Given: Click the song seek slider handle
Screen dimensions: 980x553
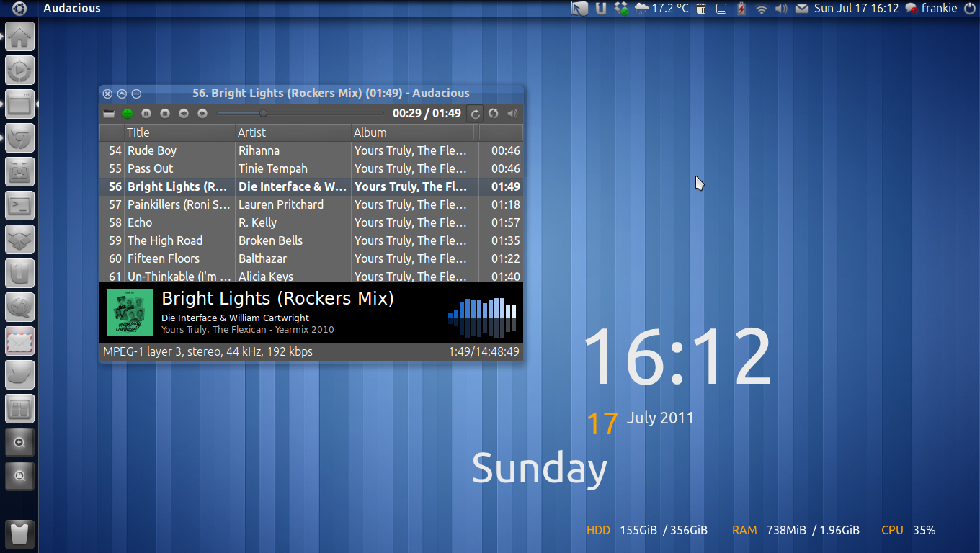Looking at the screenshot, I should click(x=263, y=113).
